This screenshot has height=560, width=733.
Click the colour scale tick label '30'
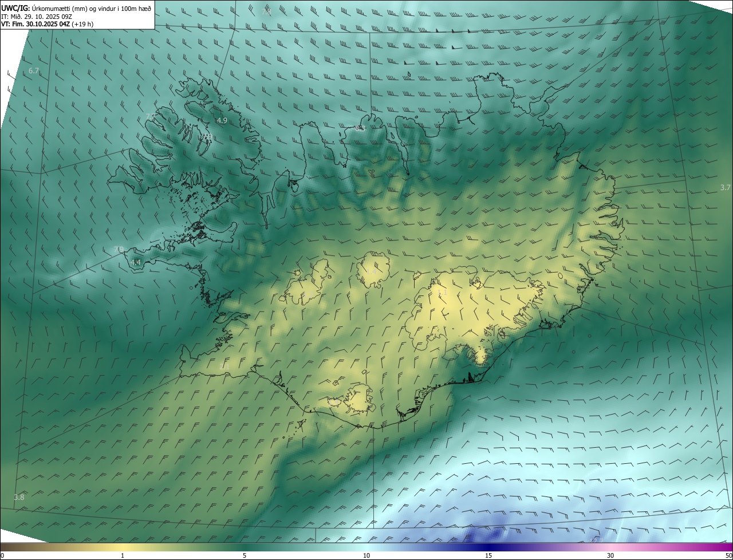click(610, 555)
